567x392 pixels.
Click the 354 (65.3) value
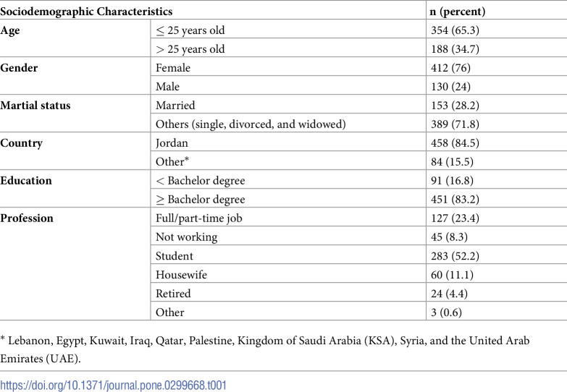point(455,30)
